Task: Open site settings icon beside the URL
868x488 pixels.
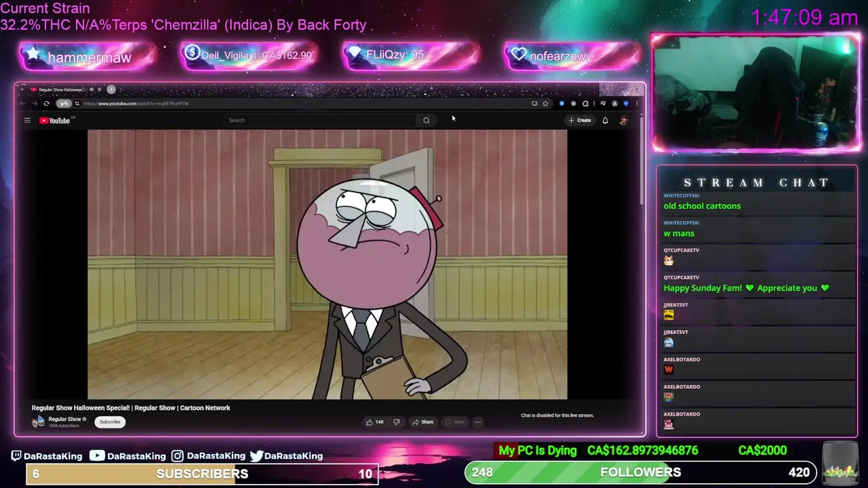Action: 77,104
